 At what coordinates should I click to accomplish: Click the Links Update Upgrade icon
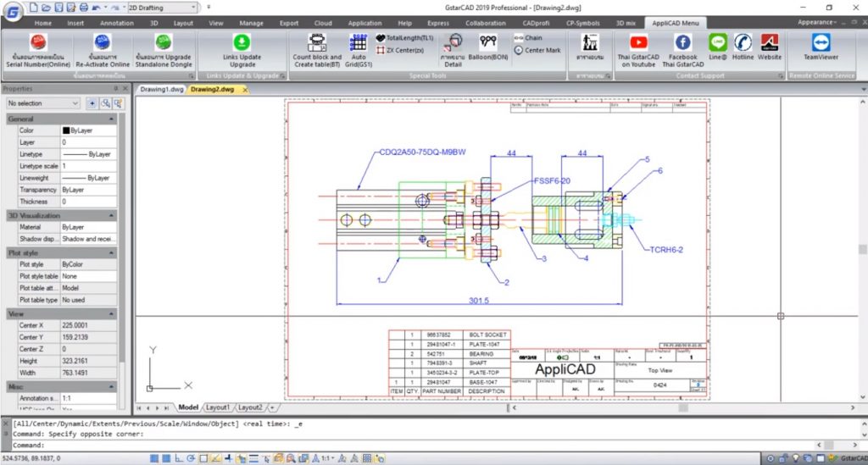click(242, 42)
